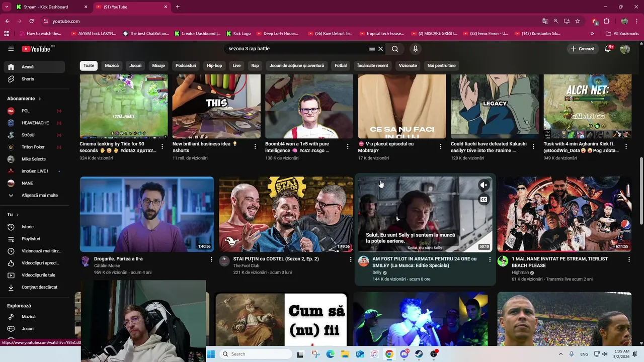Viewport: 644px width, 362px height.
Task: Open the Windows Start button
Action: click(x=211, y=354)
